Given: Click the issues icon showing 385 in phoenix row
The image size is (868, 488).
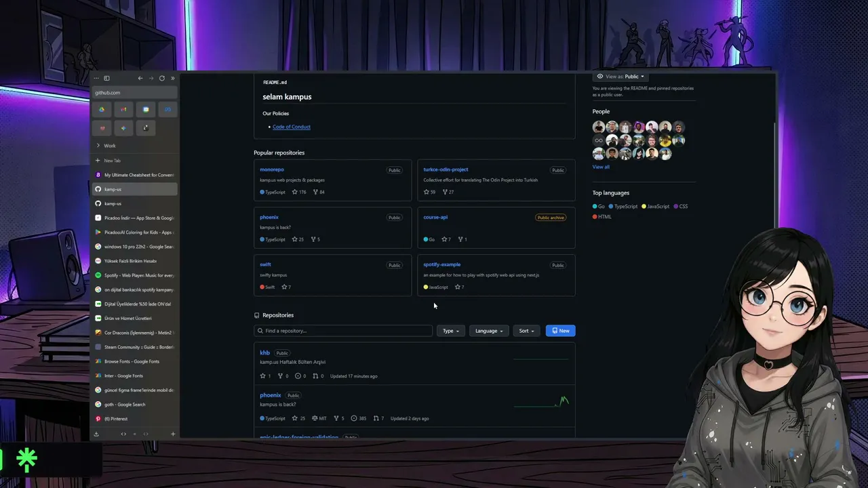Looking at the screenshot, I should point(354,418).
